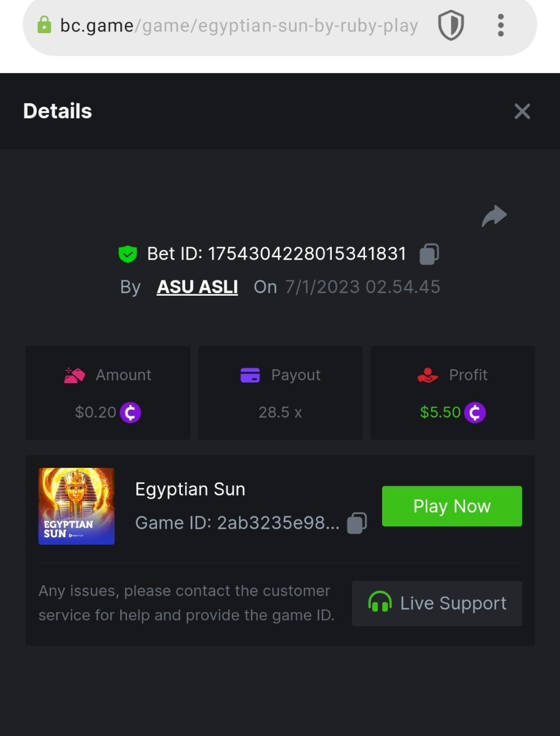Open browser shield privacy icon

(x=451, y=26)
